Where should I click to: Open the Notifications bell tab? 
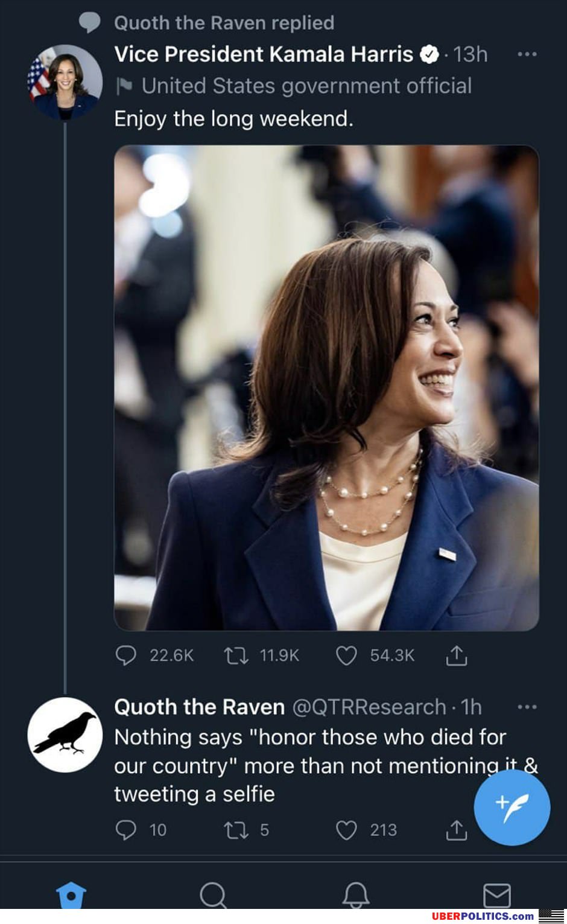pos(356,896)
